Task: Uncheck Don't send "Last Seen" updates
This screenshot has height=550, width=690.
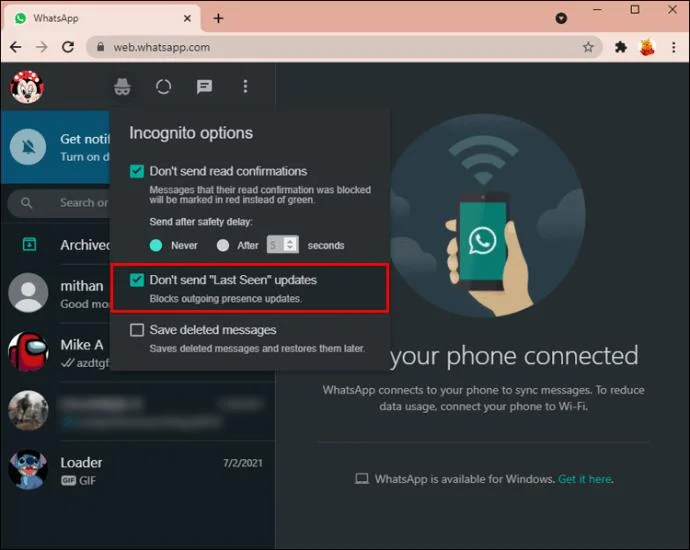Action: [137, 280]
